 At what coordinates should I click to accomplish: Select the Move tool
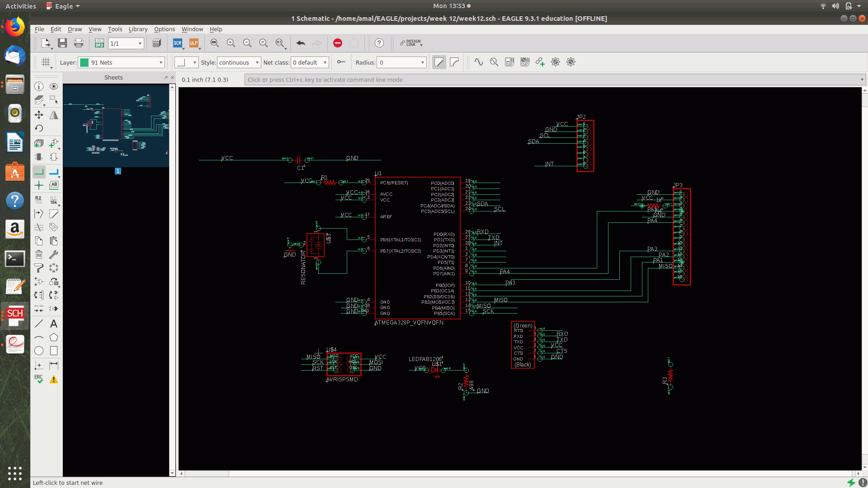click(39, 115)
